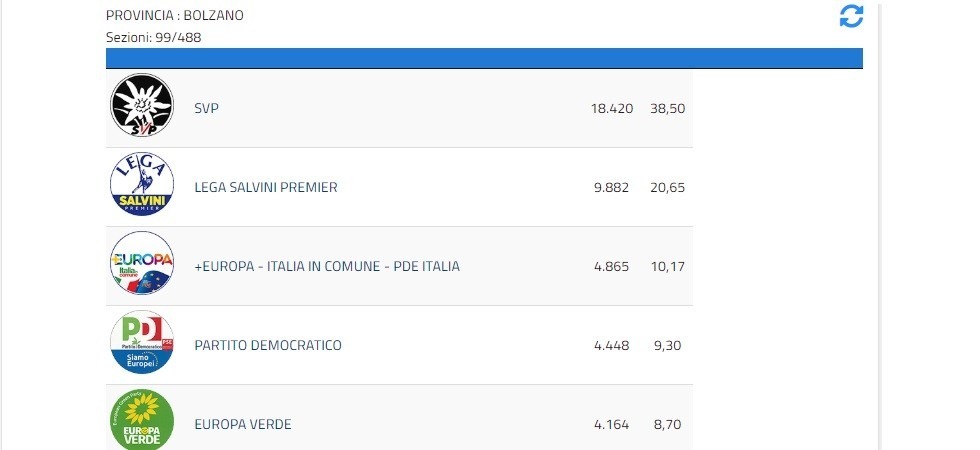
Task: Click the Lega percentage 20,65
Action: pos(667,187)
